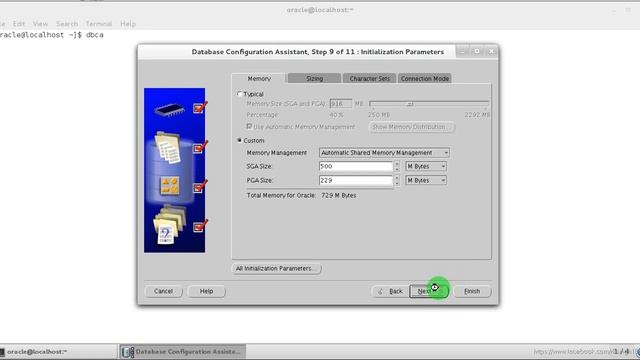Click the Cancel button
Viewport: 640px width, 360px height.
pos(163,291)
